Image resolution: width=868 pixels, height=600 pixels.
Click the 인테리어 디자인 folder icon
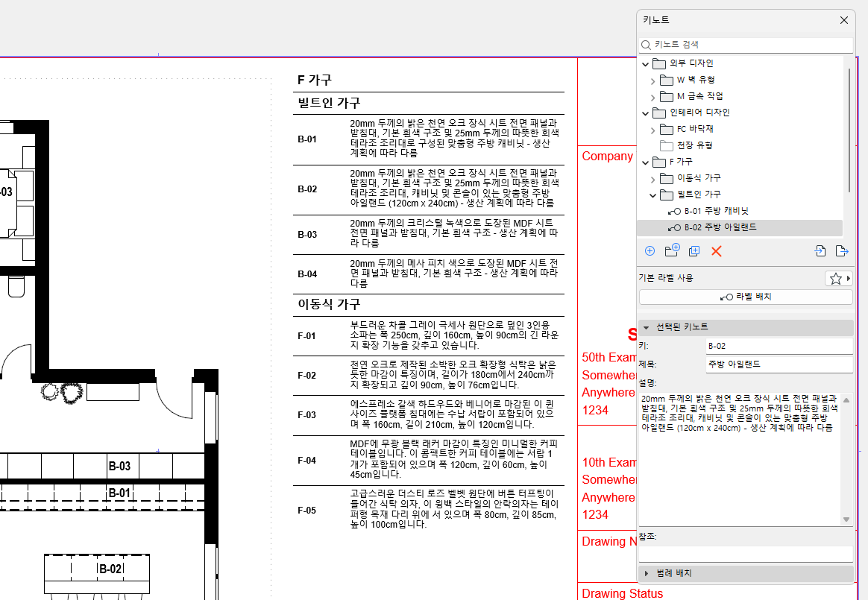tap(658, 113)
